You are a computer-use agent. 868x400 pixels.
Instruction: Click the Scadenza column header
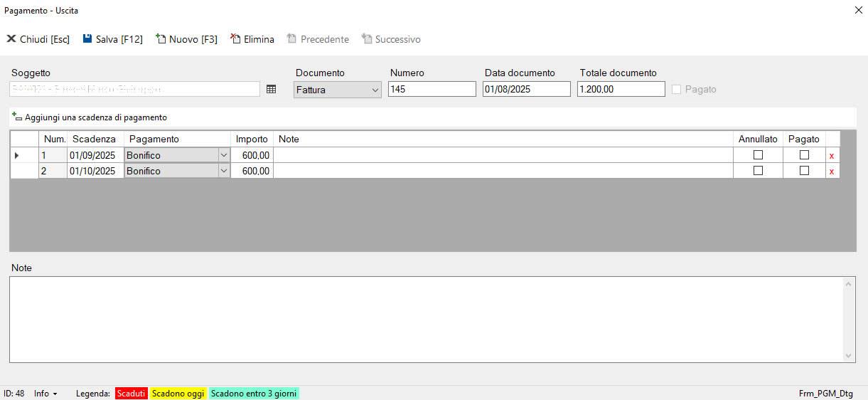(94, 140)
